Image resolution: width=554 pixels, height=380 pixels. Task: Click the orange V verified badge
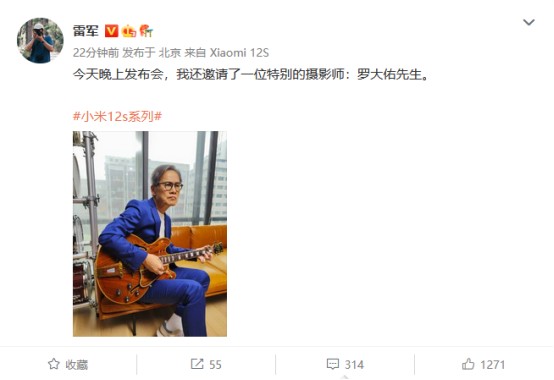point(111,31)
